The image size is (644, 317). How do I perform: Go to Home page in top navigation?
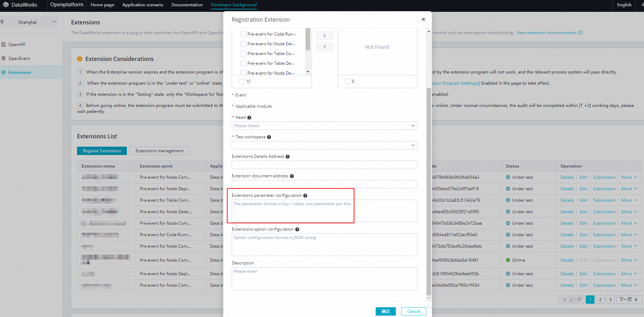(102, 5)
